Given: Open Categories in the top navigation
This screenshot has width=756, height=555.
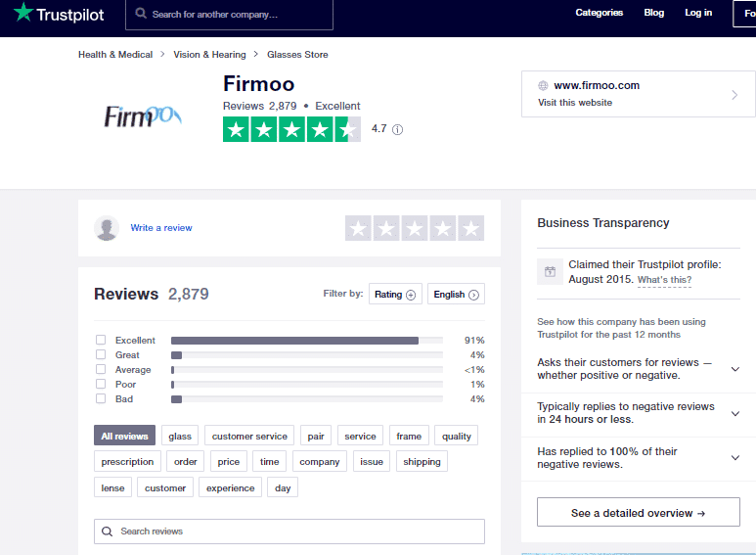Looking at the screenshot, I should click(599, 13).
